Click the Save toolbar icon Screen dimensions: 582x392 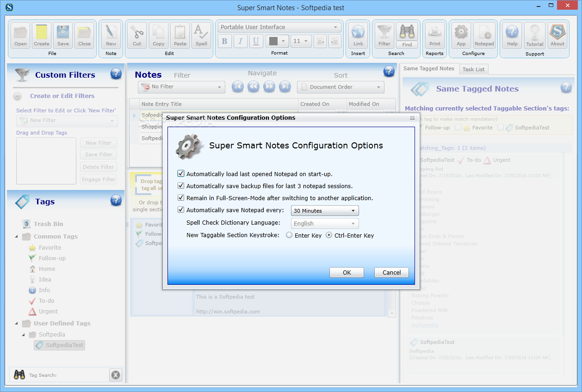tap(63, 36)
